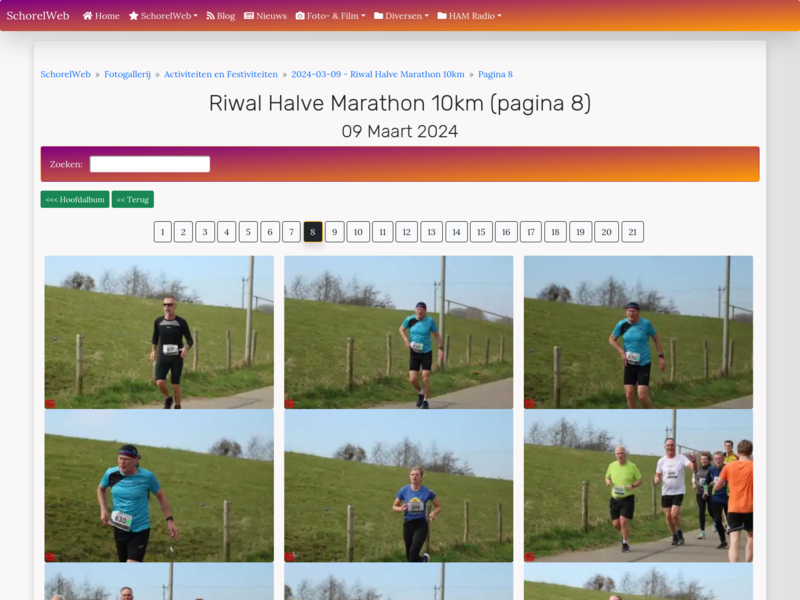The width and height of the screenshot is (800, 600).
Task: Open photo of woman in blue shirt running
Action: (x=398, y=486)
